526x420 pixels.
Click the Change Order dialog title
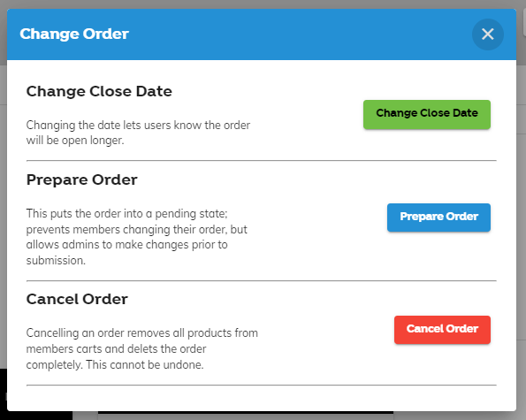[74, 34]
